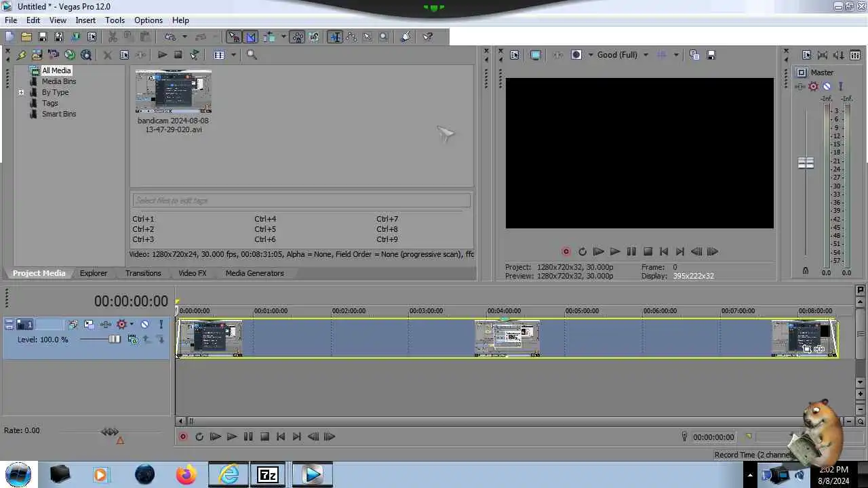Click Record button in timeline transport
868x488 pixels.
point(183,436)
